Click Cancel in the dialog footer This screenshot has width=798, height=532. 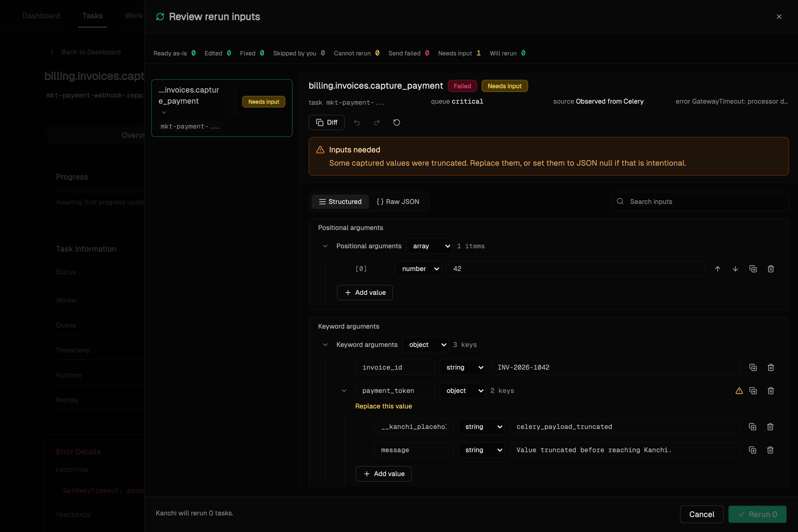pos(702,514)
